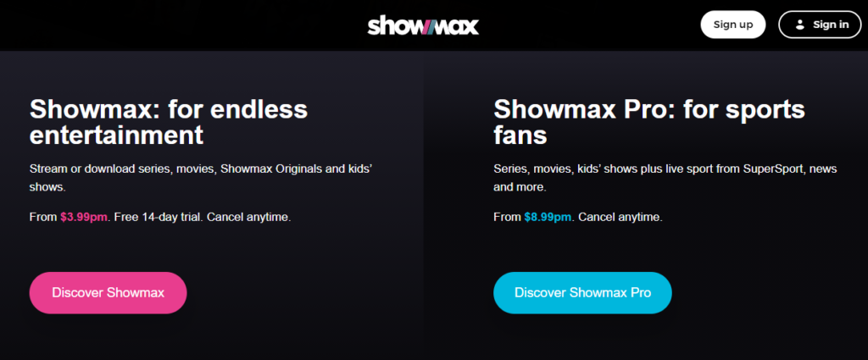Click the person icon inside Sign in
Viewport: 868px width, 360px height.
(799, 25)
